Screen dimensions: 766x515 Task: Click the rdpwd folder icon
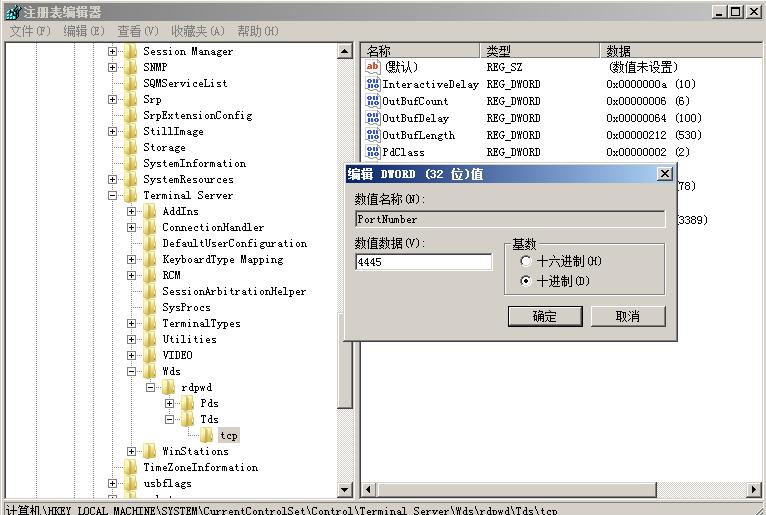pos(169,387)
